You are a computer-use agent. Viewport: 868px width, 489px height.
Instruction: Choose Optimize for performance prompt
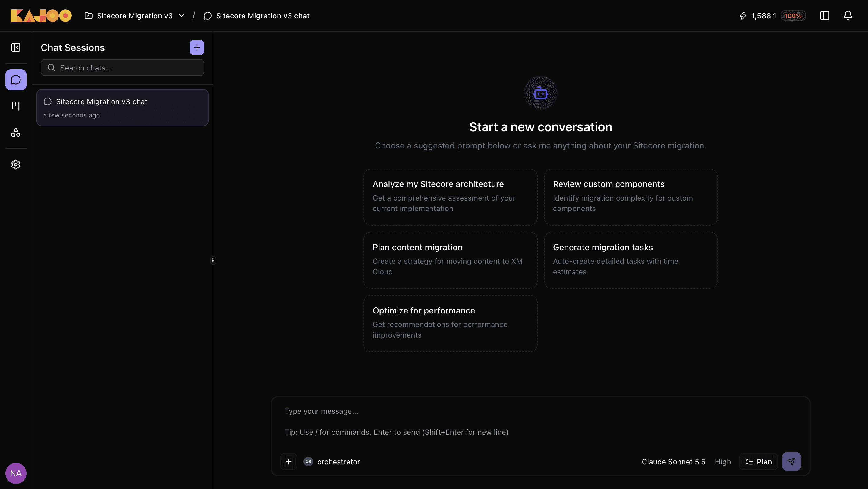(450, 323)
